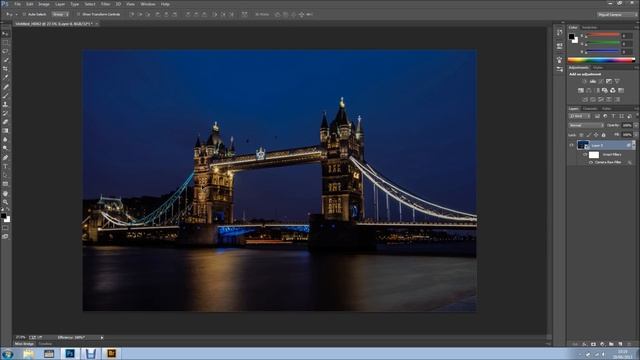Screen dimensions: 640x360
Task: Select the Crop tool
Action: point(5,69)
